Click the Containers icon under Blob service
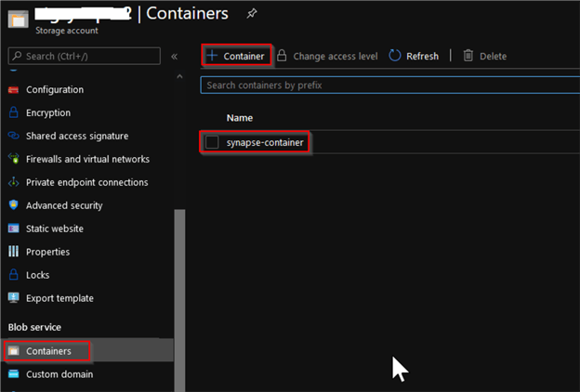The height and width of the screenshot is (392, 580). pyautogui.click(x=13, y=350)
